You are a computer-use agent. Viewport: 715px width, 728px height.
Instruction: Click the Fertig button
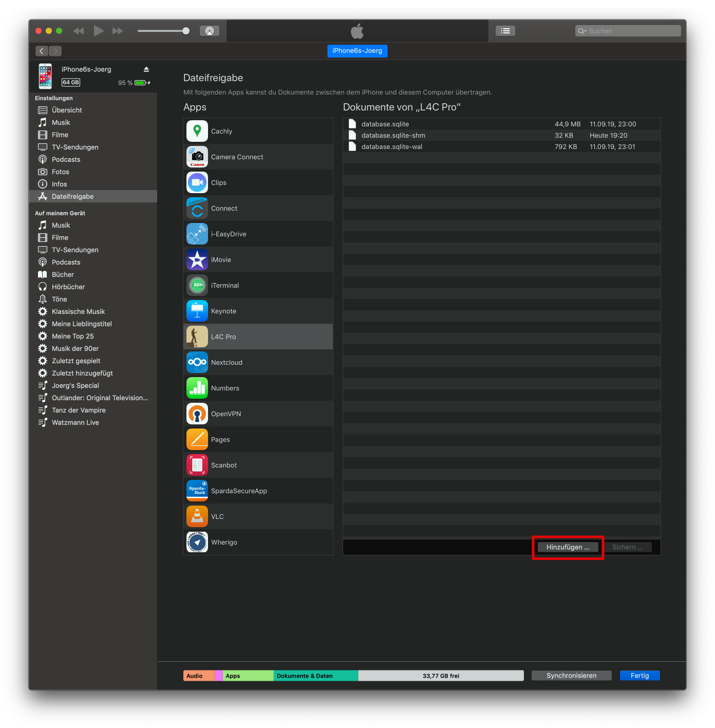640,676
